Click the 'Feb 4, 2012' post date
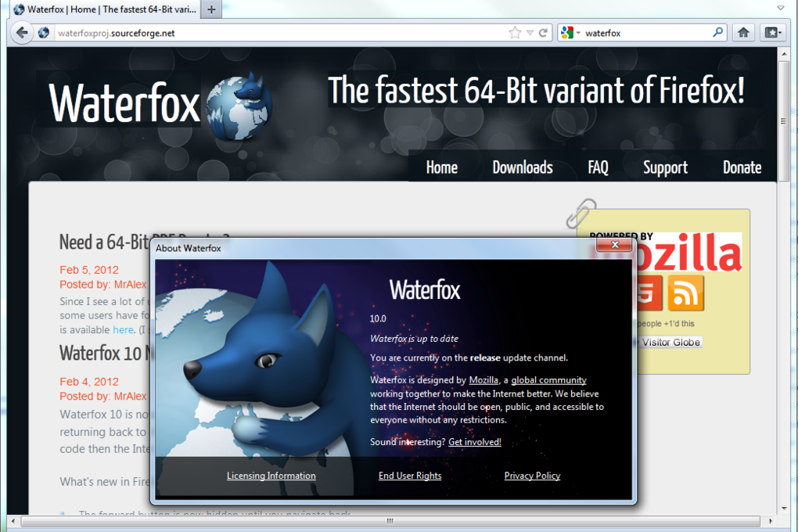The height and width of the screenshot is (532, 798). point(89,382)
